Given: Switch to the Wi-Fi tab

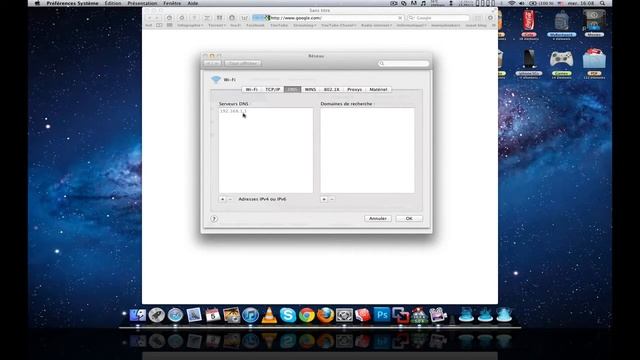Looking at the screenshot, I should tap(251, 89).
